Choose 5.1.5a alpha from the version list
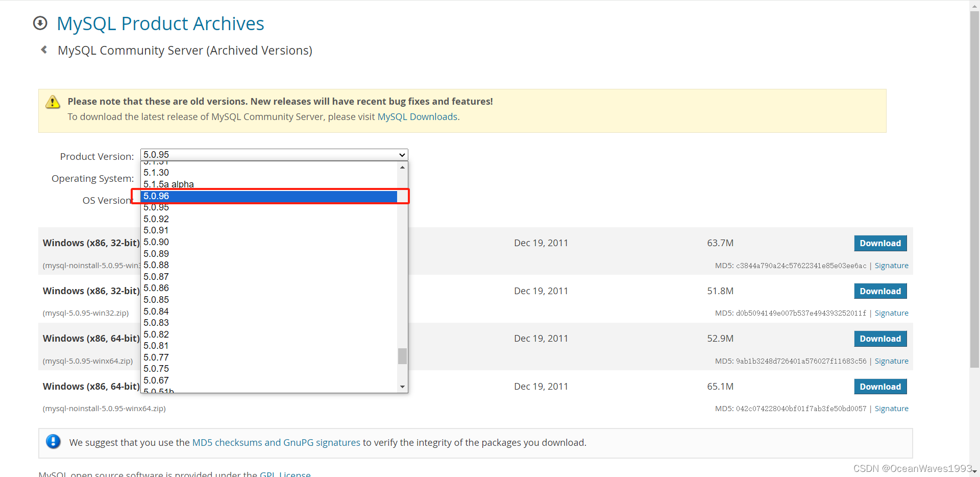 pyautogui.click(x=269, y=184)
